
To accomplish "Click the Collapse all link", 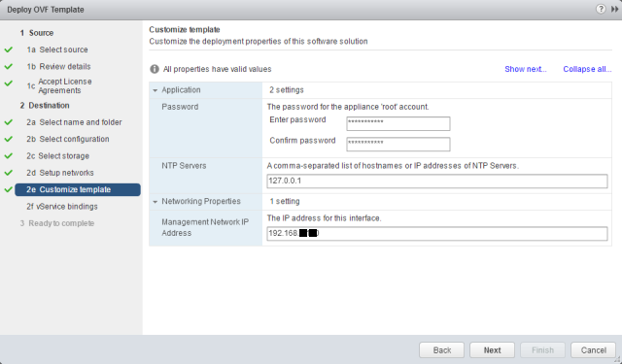I will tap(587, 69).
